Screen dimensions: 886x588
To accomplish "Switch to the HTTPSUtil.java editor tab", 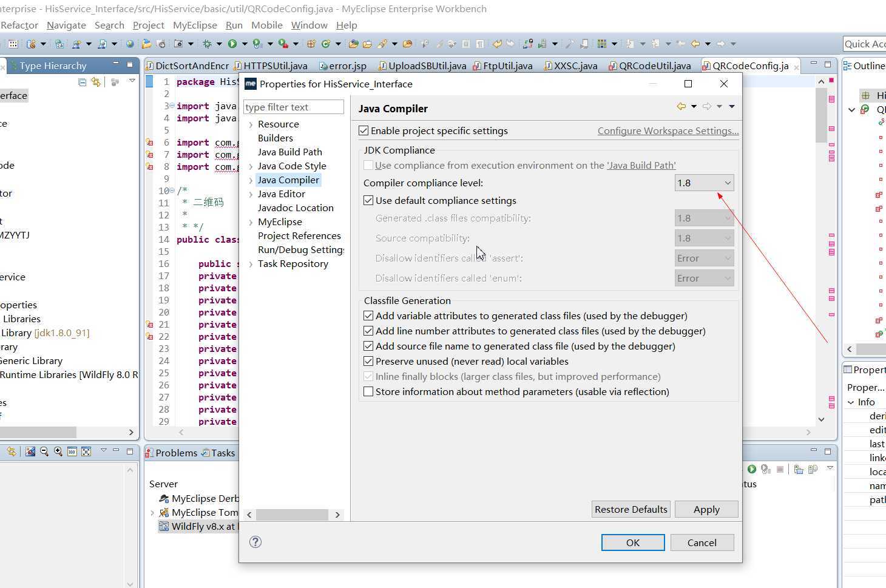I will coord(271,66).
